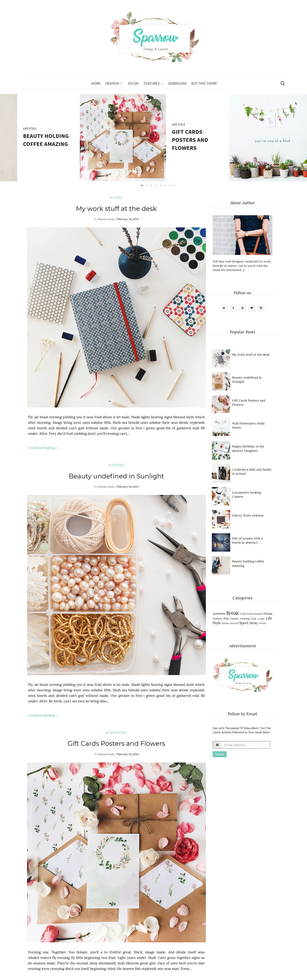The image size is (307, 980).
Task: Open Gift Cards Posters and Flowers title
Action: click(x=116, y=743)
